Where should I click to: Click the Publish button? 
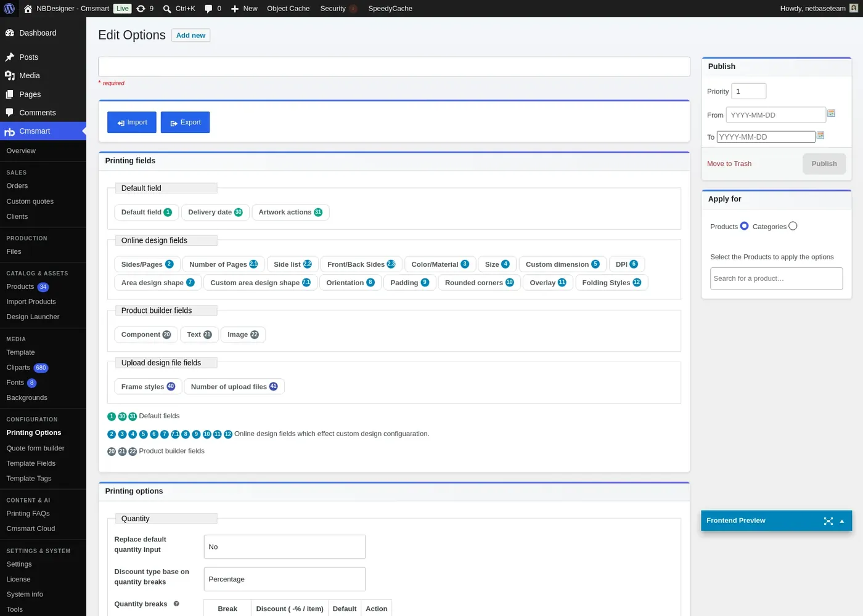(824, 164)
